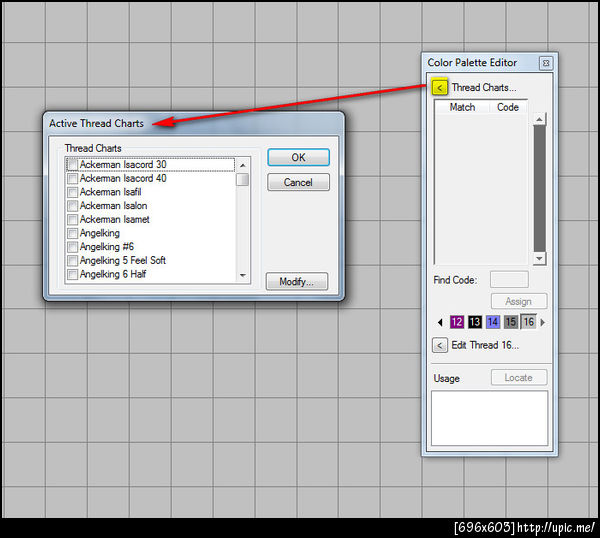Enable the Ackerman Isafil thread chart
Screen dimensions: 600x538
point(72,192)
